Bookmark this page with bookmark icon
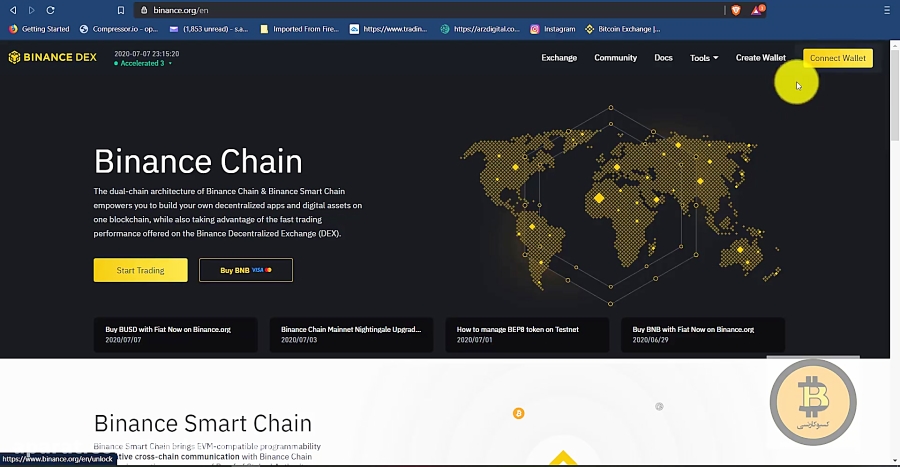Screen dimensions: 900x467 pos(121,10)
